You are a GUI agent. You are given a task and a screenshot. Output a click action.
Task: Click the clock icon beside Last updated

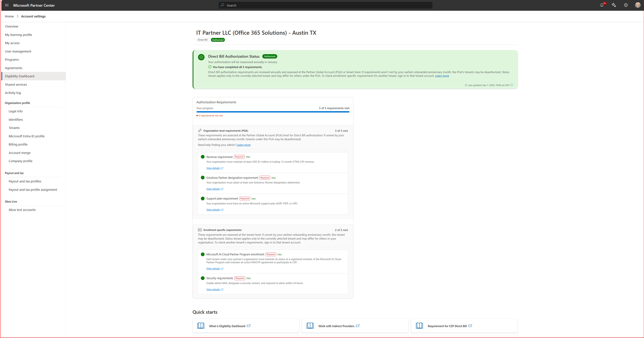pos(466,85)
